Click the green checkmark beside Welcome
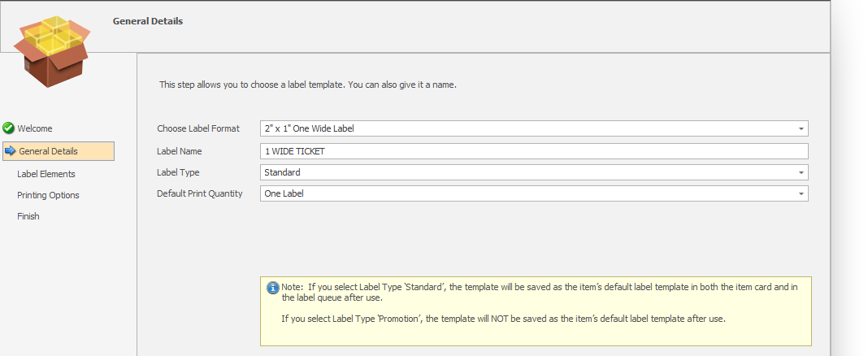Viewport: 868px width, 356px height. 8,128
